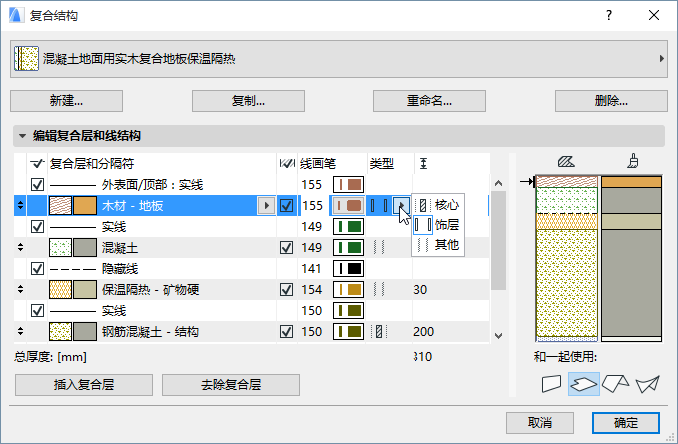Select the 混凝土 layer row name
This screenshot has width=678, height=444.
click(120, 248)
